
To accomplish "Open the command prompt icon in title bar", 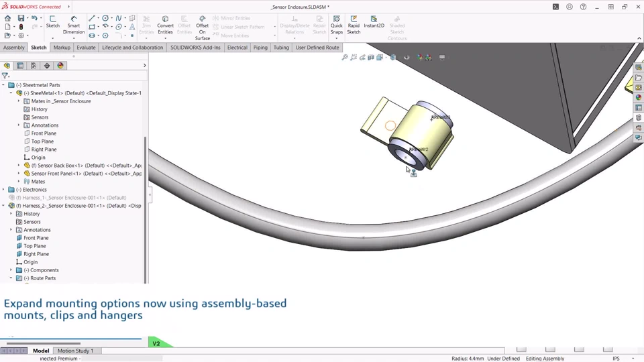I will (555, 7).
